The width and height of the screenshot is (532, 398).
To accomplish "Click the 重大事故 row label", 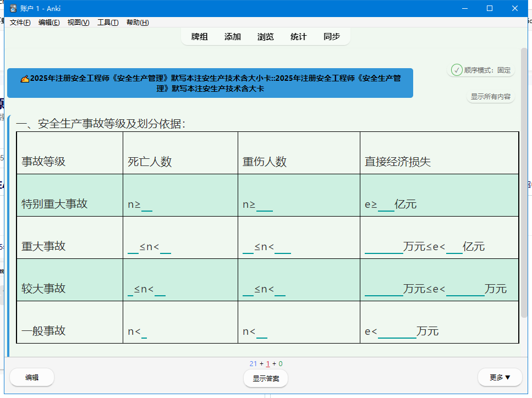I will pos(43,246).
